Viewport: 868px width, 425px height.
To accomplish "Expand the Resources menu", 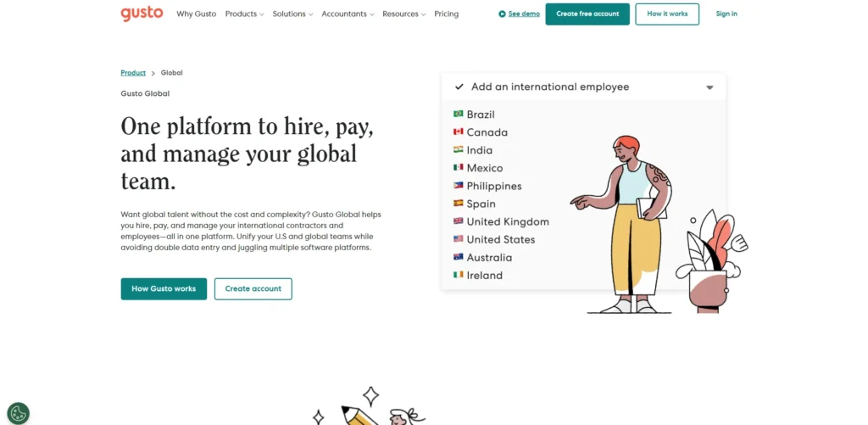I will pyautogui.click(x=403, y=14).
